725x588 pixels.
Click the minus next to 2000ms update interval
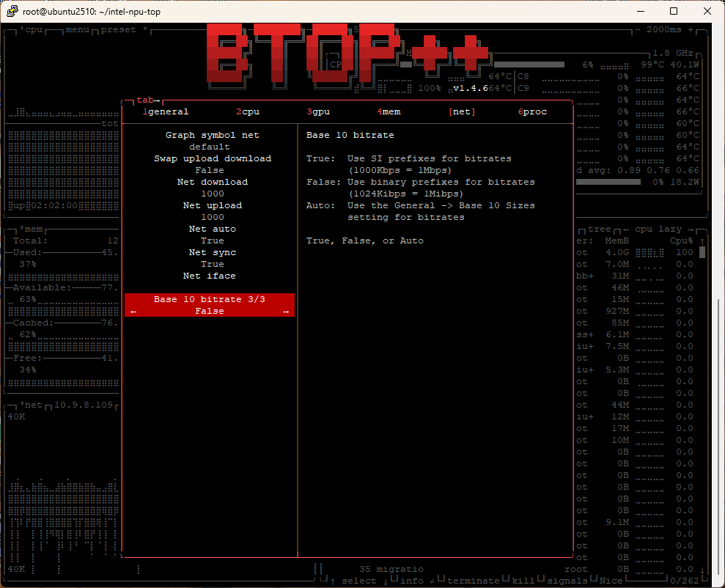coord(638,30)
